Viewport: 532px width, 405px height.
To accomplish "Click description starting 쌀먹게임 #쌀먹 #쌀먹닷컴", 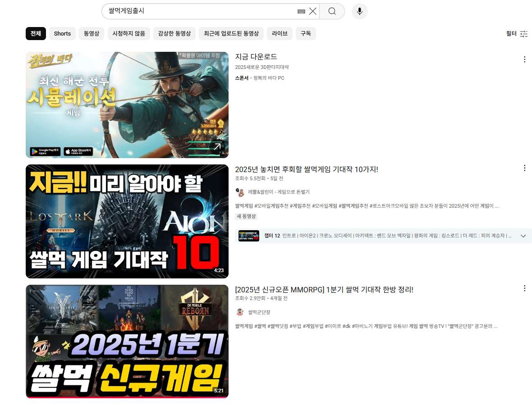I will (x=366, y=326).
